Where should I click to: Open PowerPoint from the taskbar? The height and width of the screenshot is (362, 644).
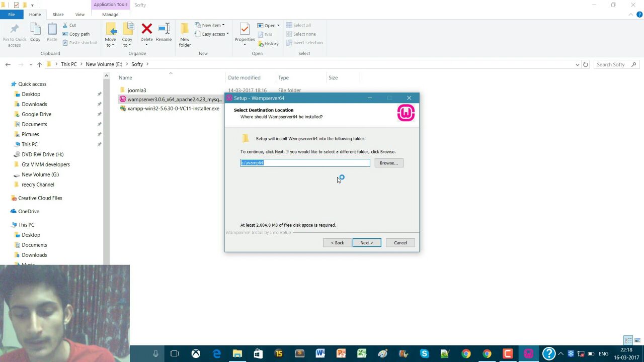[x=341, y=354]
